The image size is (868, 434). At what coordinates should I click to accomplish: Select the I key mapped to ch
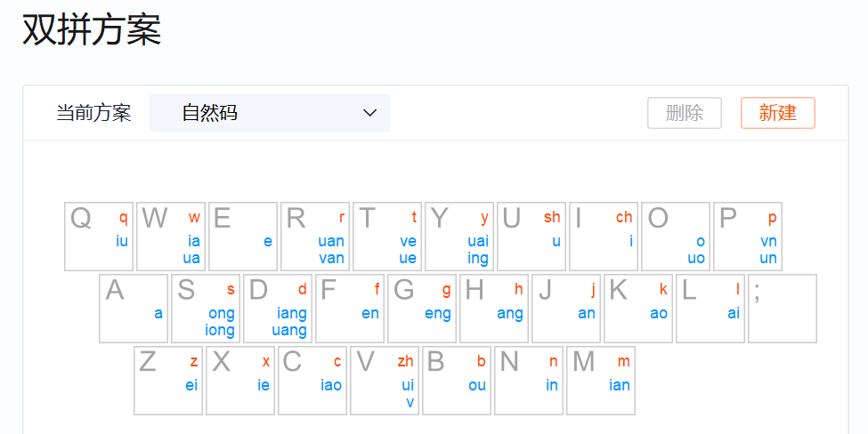click(604, 237)
